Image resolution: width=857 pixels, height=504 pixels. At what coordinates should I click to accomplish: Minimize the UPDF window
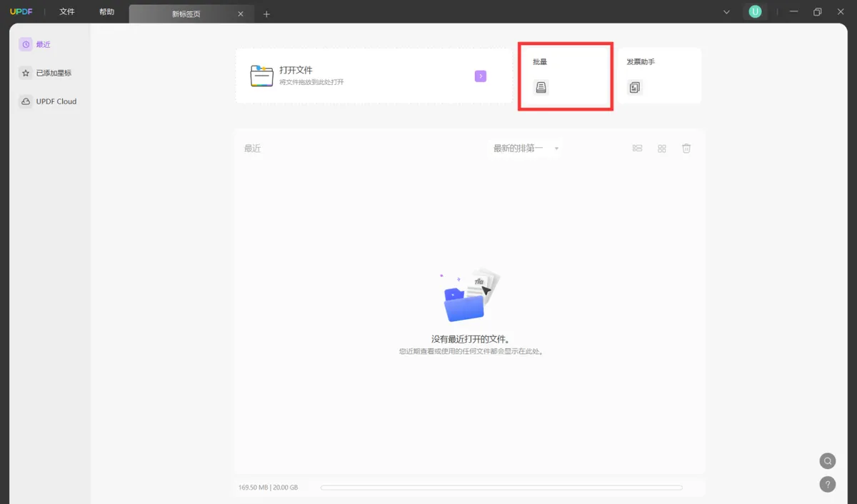tap(793, 11)
